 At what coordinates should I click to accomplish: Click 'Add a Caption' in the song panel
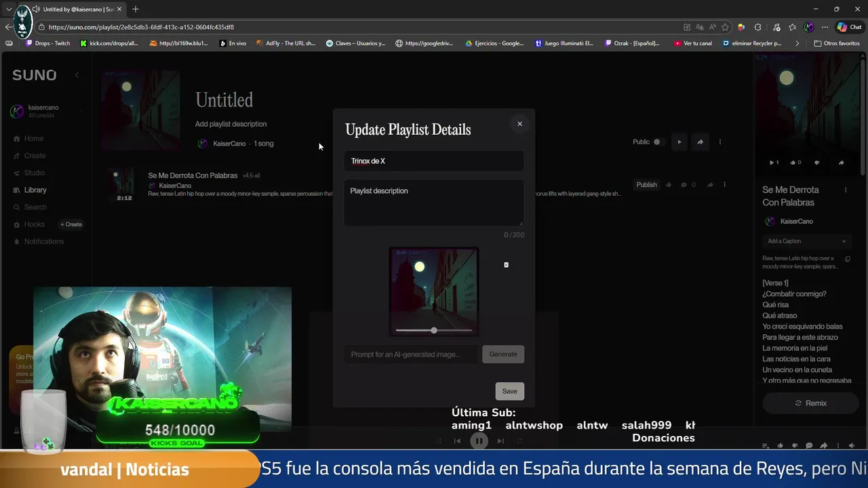point(806,241)
